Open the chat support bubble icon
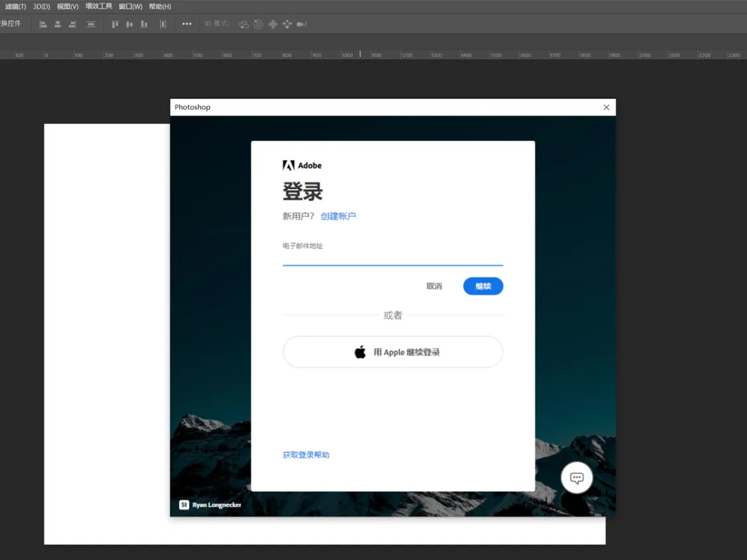This screenshot has width=747, height=560. [576, 477]
